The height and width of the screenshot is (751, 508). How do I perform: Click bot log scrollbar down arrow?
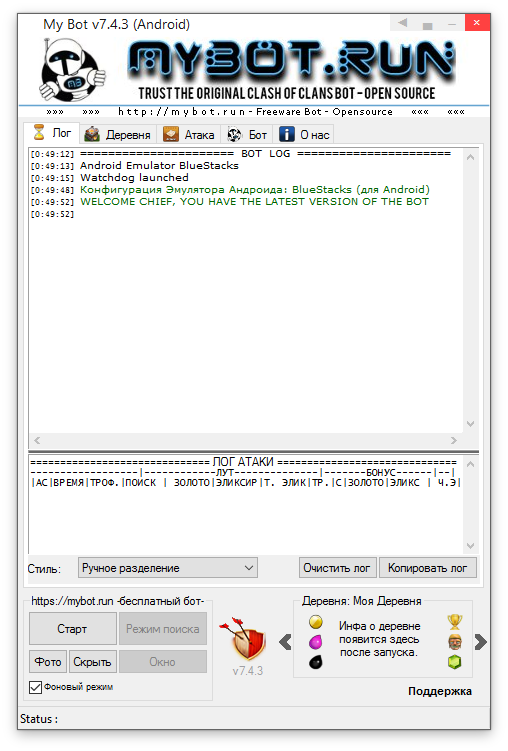click(x=471, y=424)
